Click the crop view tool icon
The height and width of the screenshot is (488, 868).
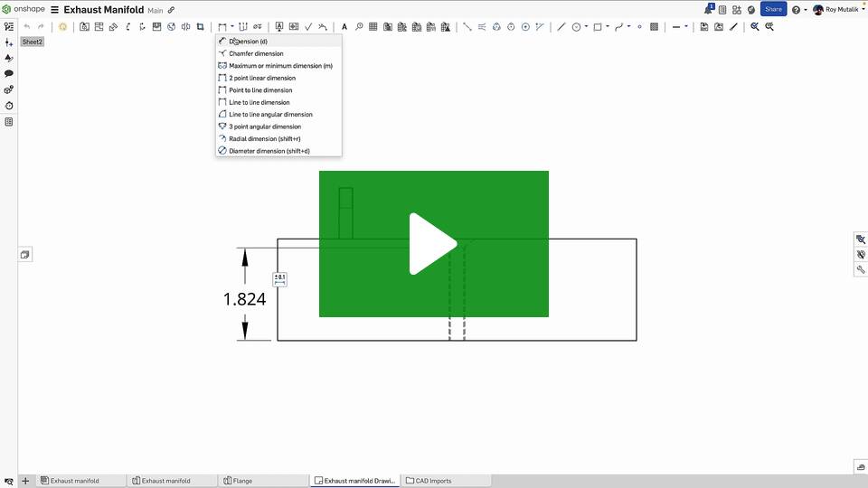tap(201, 26)
